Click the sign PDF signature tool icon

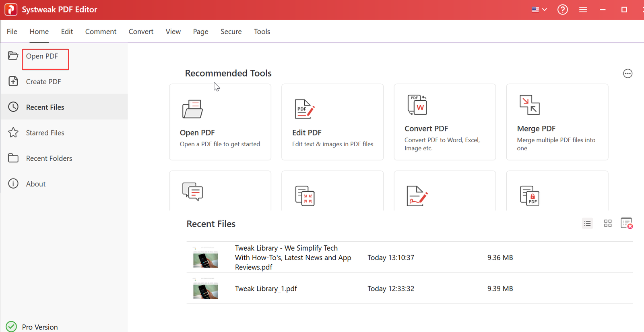click(417, 196)
